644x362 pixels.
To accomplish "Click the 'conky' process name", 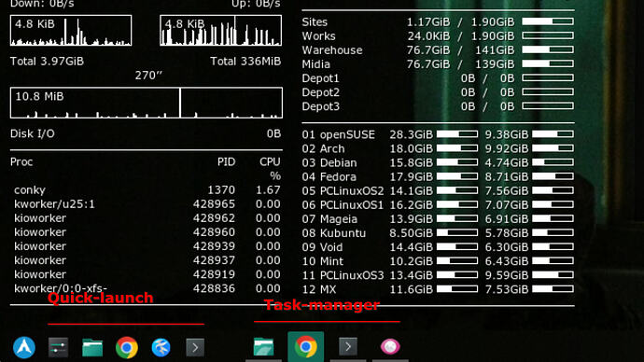I will [x=30, y=190].
